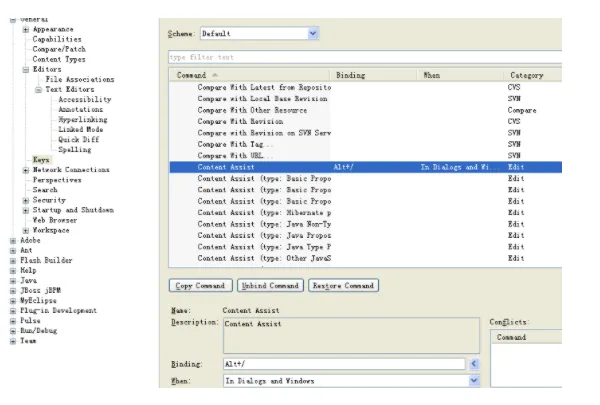This screenshot has height=405, width=600.
Task: Click Copy Command button
Action: (x=200, y=286)
